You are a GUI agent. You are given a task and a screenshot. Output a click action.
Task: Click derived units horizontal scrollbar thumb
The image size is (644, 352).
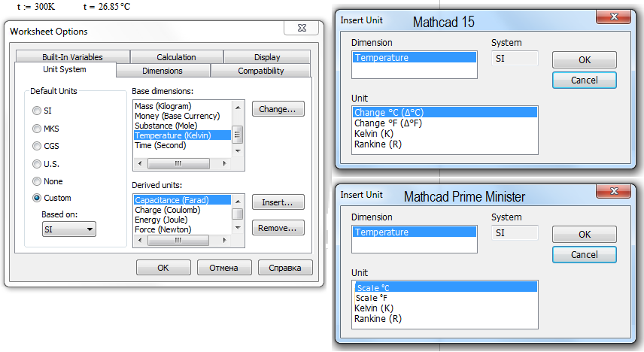tap(178, 240)
